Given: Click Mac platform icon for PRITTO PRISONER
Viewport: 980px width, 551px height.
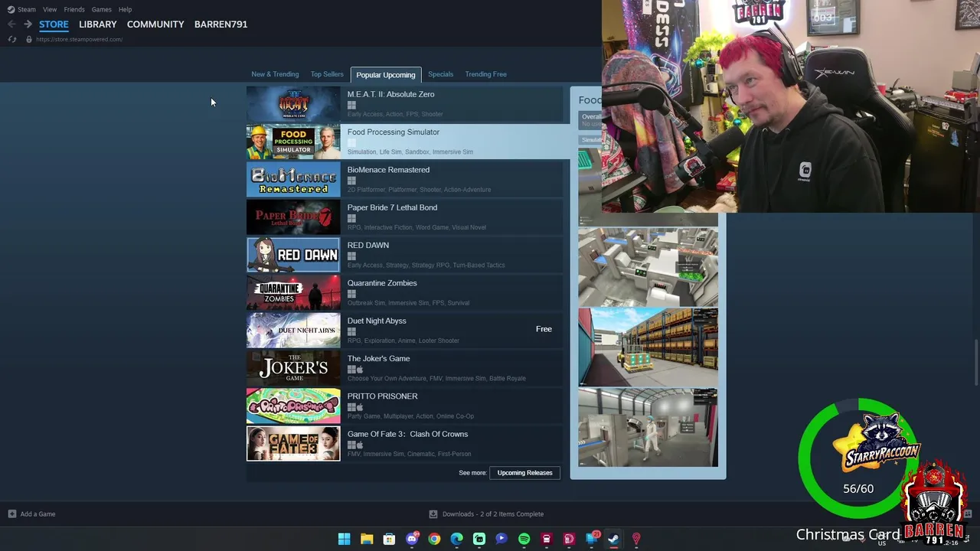Looking at the screenshot, I should click(x=360, y=407).
